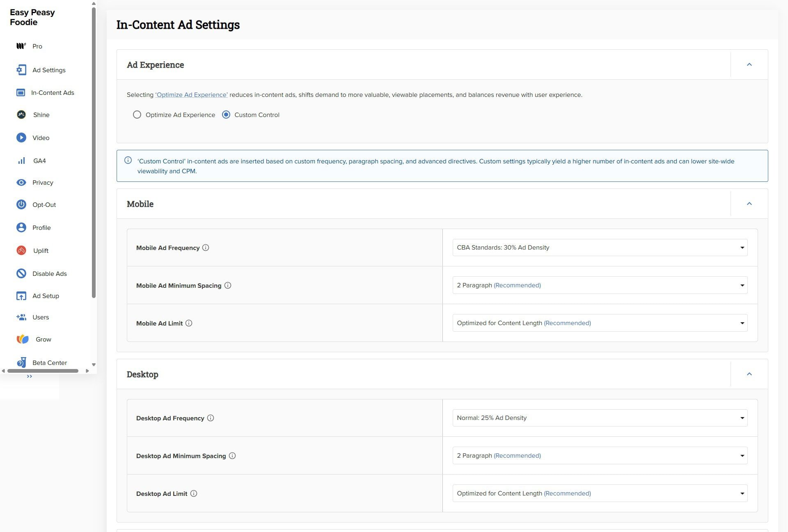Navigate to the Opt-Out section

point(21,204)
